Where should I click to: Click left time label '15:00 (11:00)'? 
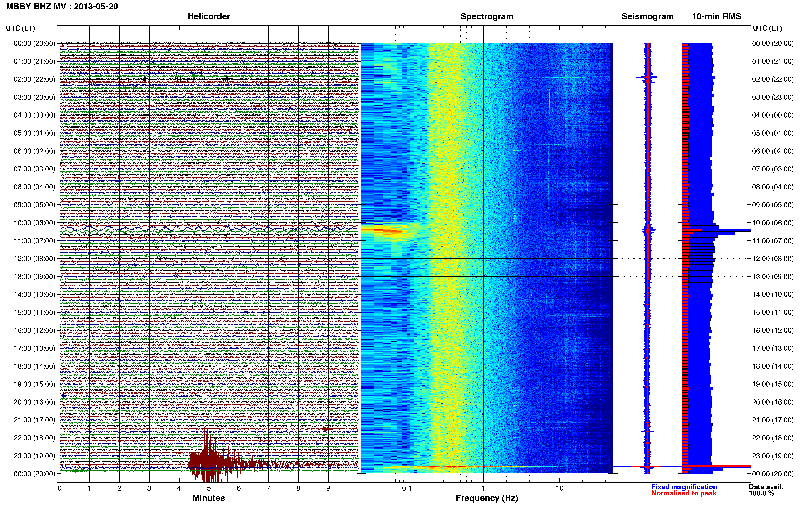[34, 312]
